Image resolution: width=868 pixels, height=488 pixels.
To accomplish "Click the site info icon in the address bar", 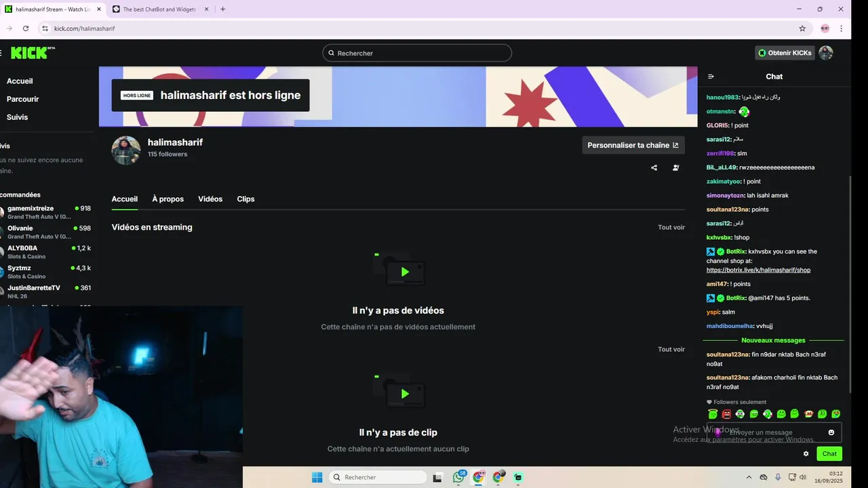I will tap(45, 28).
